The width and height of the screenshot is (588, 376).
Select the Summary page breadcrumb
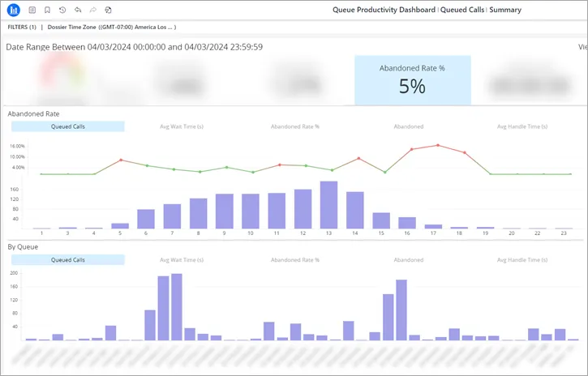505,10
